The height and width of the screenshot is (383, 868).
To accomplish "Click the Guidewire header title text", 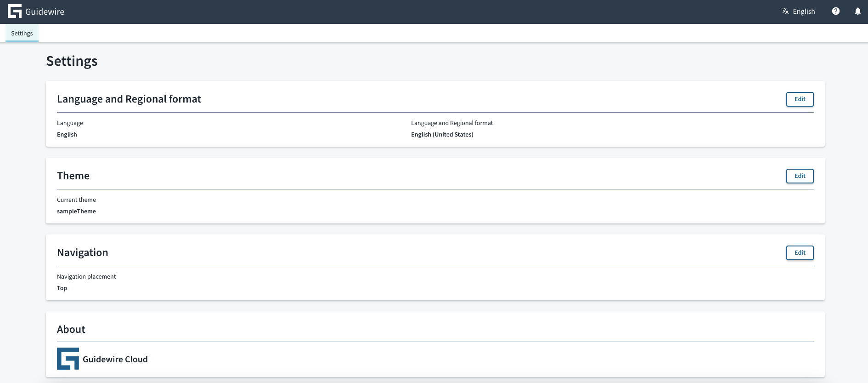I will click(45, 11).
